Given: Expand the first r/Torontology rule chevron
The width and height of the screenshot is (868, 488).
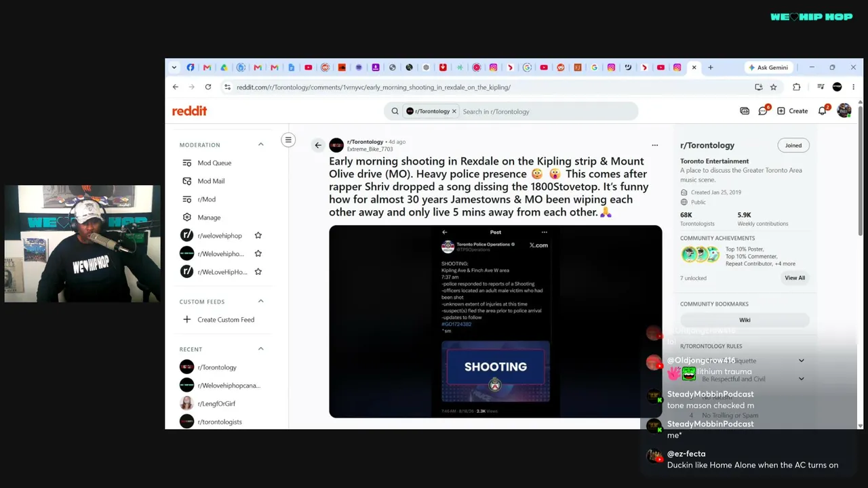Looking at the screenshot, I should [x=802, y=361].
